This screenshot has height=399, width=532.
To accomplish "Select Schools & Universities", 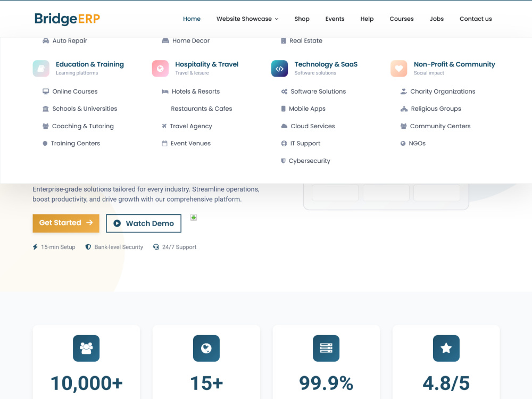I will point(85,109).
